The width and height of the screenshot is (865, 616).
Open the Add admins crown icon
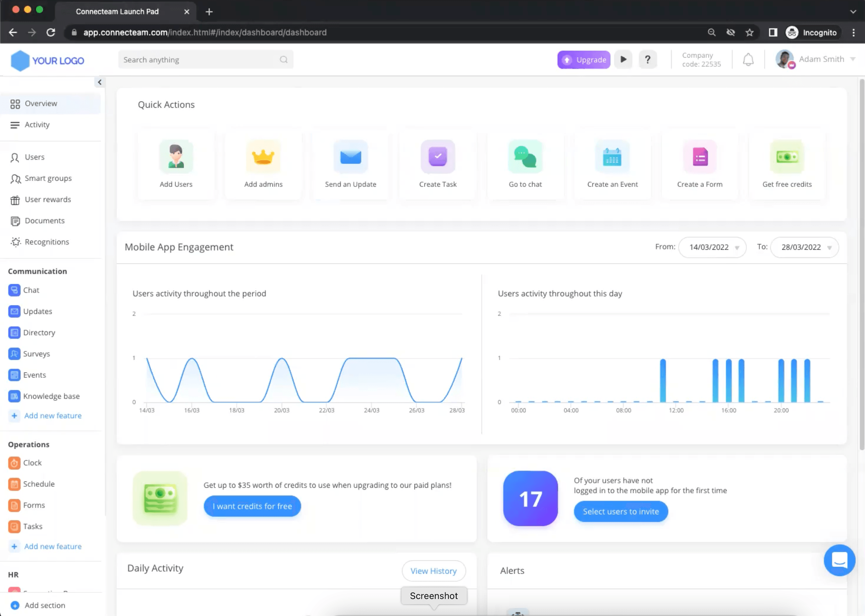263,157
